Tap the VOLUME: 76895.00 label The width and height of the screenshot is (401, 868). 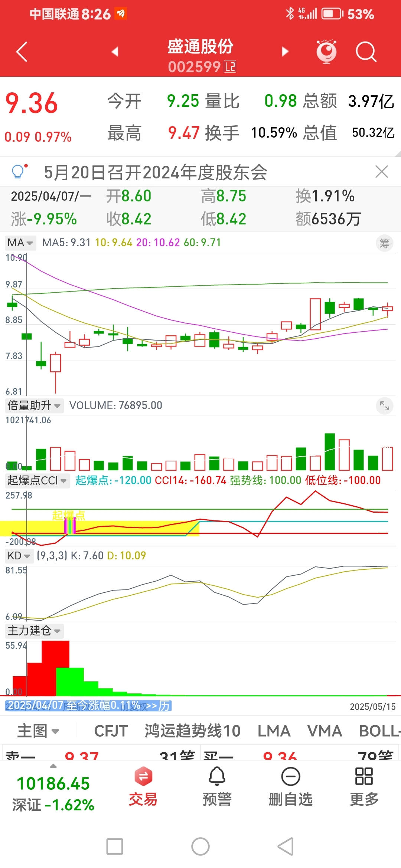(x=116, y=405)
